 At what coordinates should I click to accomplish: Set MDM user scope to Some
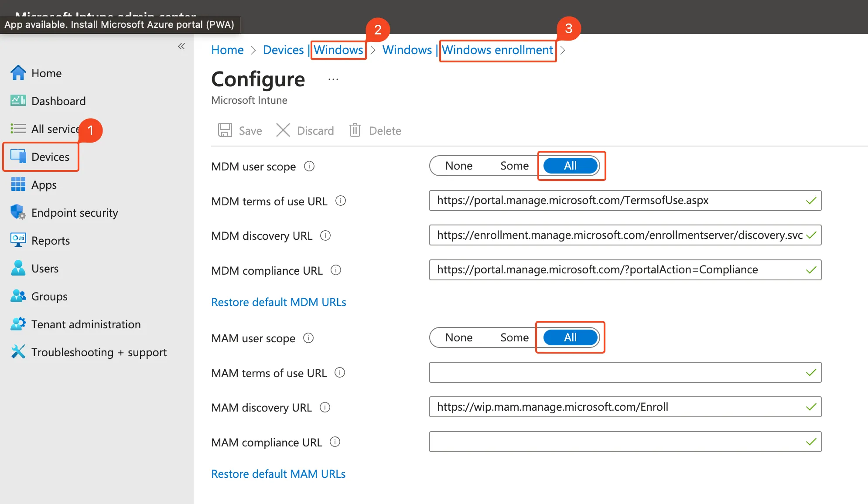tap(514, 166)
